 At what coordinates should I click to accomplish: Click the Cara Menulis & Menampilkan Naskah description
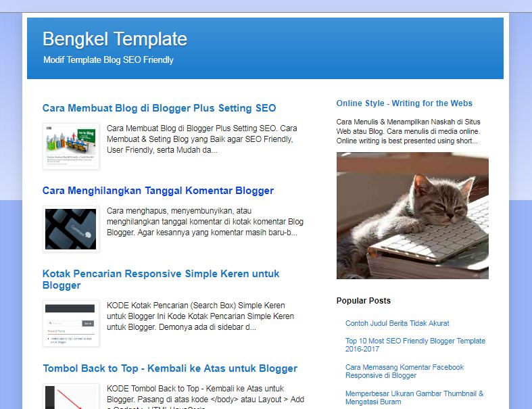point(408,131)
